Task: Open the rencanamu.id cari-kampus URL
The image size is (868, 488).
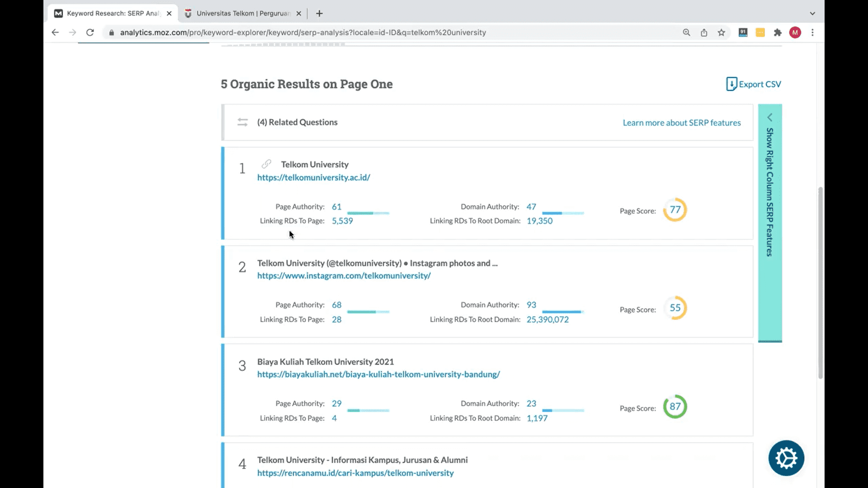Action: tap(355, 473)
